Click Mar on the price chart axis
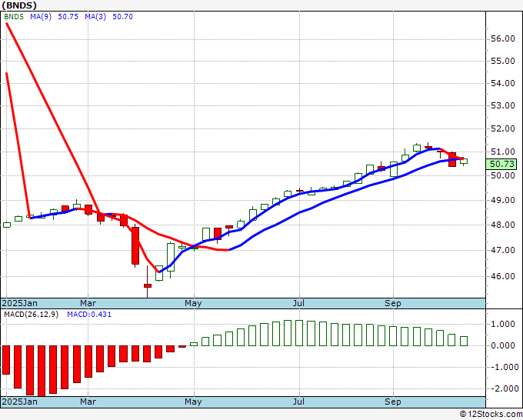The width and height of the screenshot is (523, 420). pos(88,303)
